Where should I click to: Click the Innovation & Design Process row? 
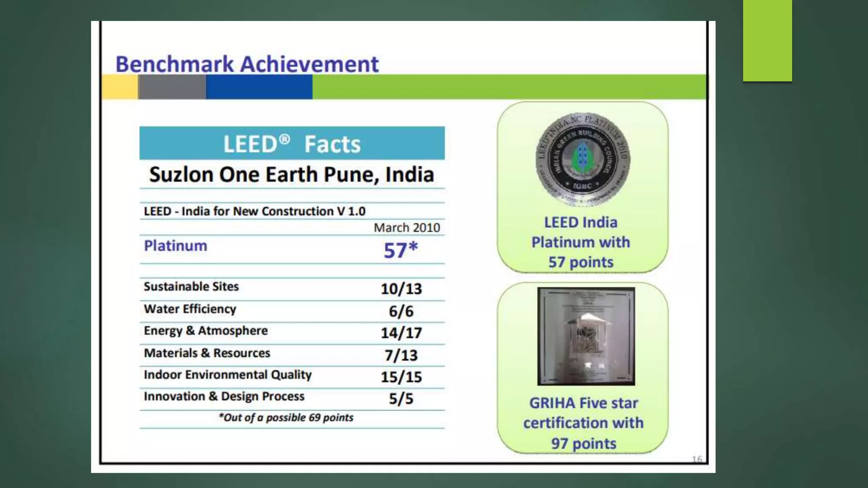coord(224,396)
